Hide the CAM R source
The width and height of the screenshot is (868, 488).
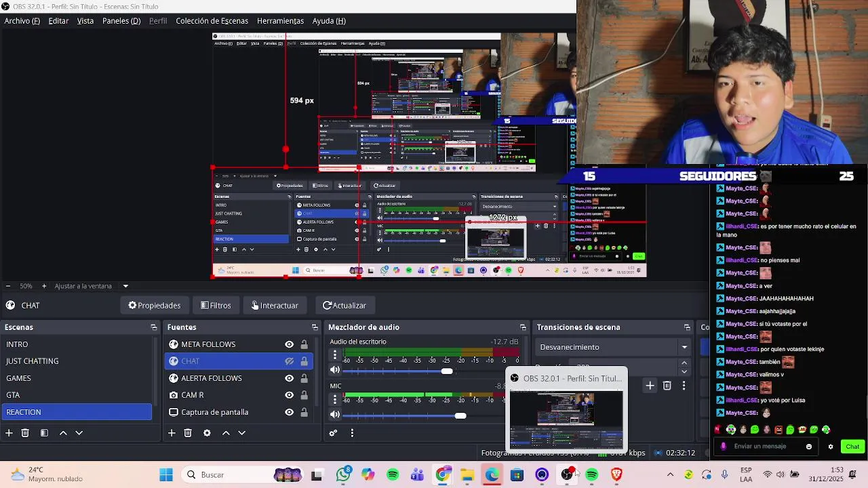pos(290,395)
